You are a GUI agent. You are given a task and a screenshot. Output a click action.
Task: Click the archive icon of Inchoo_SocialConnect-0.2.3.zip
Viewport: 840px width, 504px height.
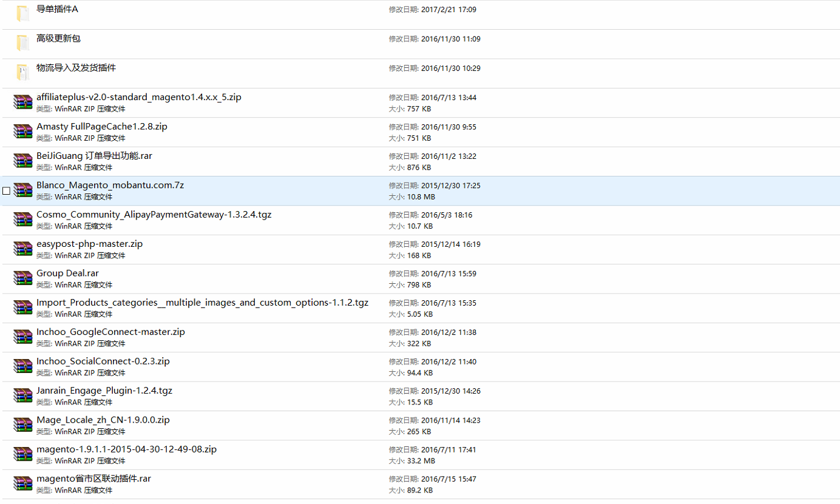22,366
